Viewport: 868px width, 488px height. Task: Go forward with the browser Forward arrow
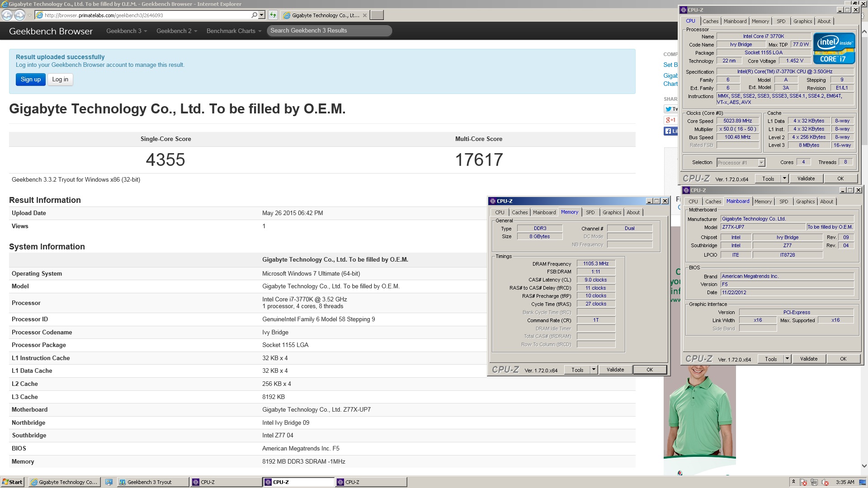(x=19, y=15)
